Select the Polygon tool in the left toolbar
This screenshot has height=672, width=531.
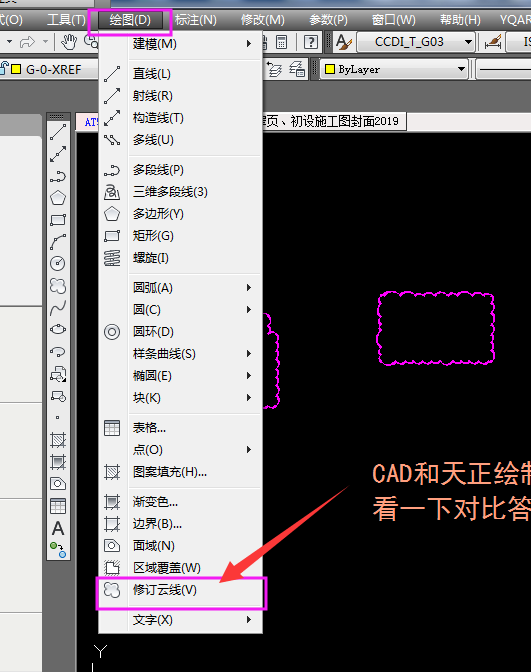click(58, 198)
